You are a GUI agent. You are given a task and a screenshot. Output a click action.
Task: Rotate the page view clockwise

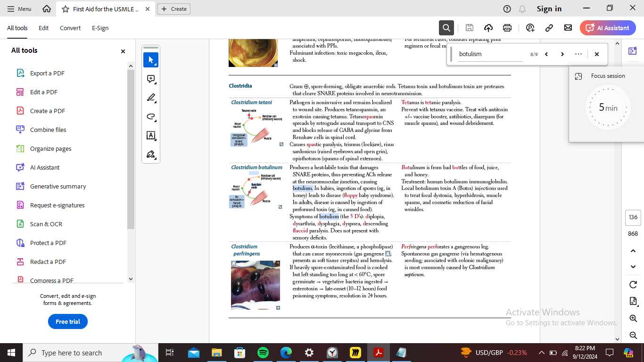tap(633, 285)
